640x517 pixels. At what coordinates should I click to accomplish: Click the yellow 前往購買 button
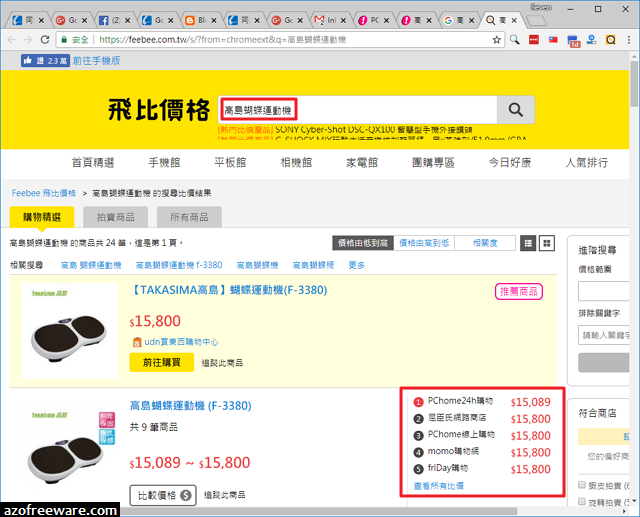(x=162, y=362)
